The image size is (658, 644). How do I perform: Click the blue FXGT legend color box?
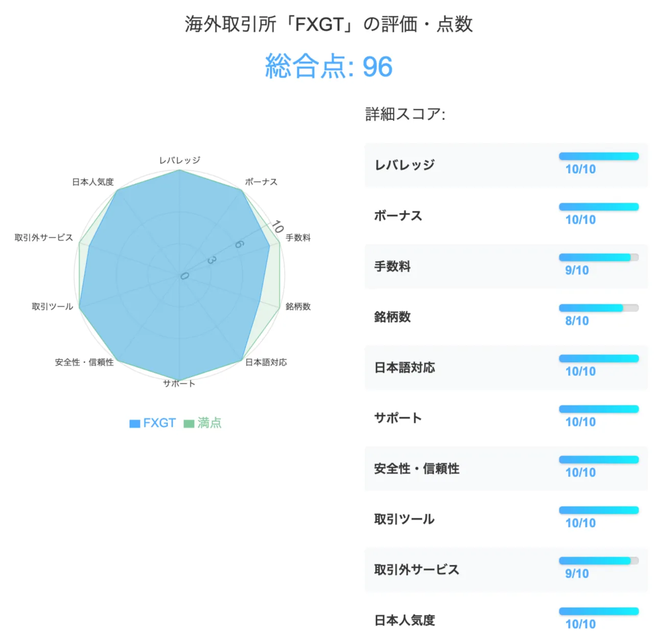click(135, 423)
